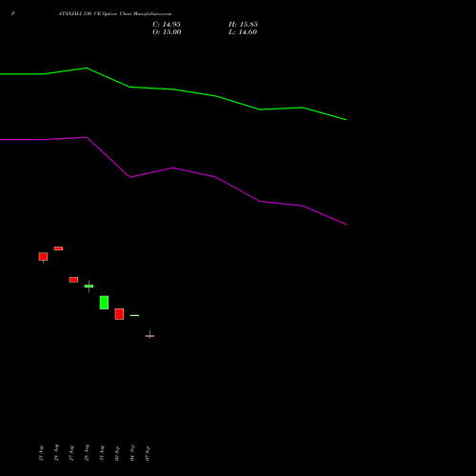Click the purple moving average line
This screenshot has height=476, width=476.
(x=173, y=168)
